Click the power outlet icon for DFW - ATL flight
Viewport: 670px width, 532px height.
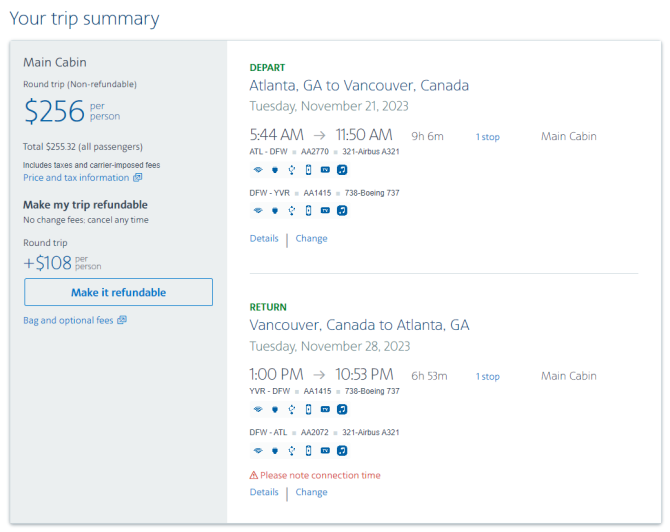[275, 450]
